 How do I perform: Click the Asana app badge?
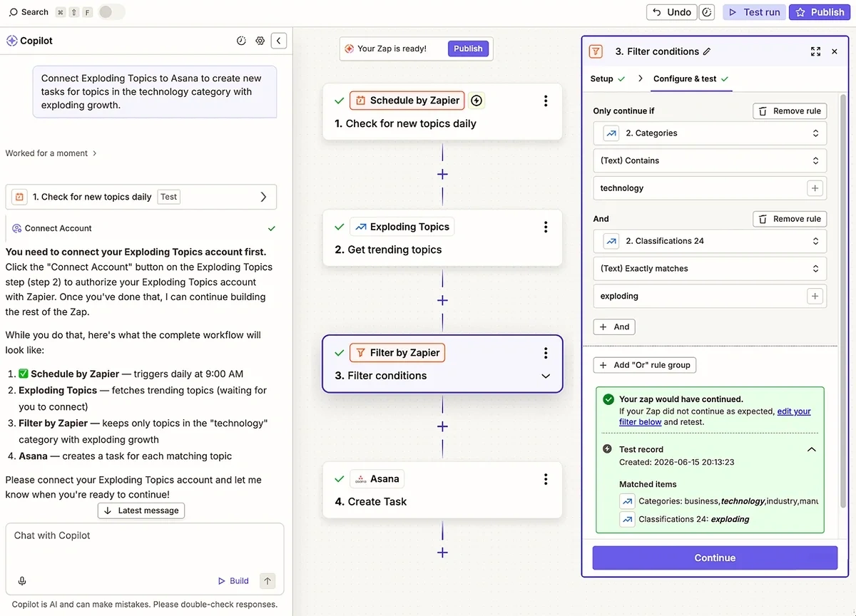click(x=378, y=478)
